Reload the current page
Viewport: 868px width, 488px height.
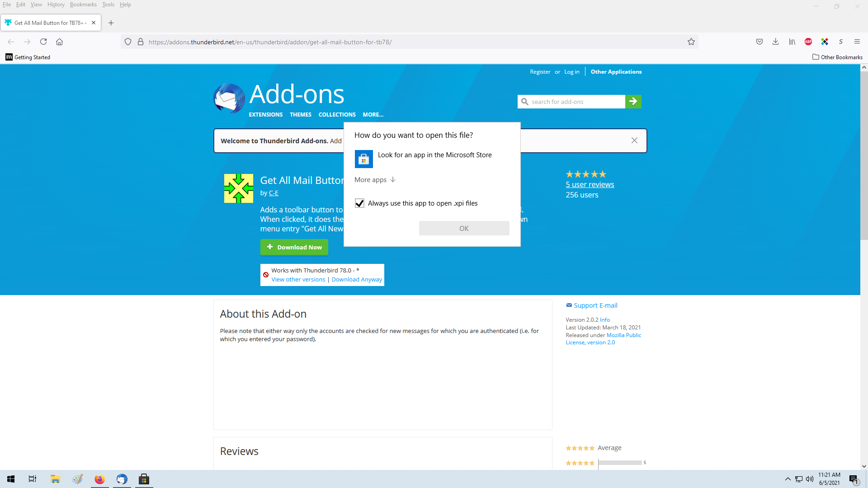click(x=43, y=42)
